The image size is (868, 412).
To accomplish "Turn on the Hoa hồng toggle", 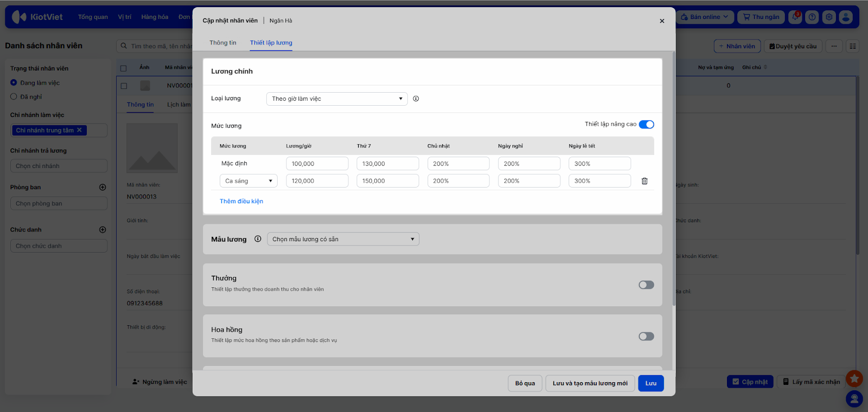I will [646, 337].
